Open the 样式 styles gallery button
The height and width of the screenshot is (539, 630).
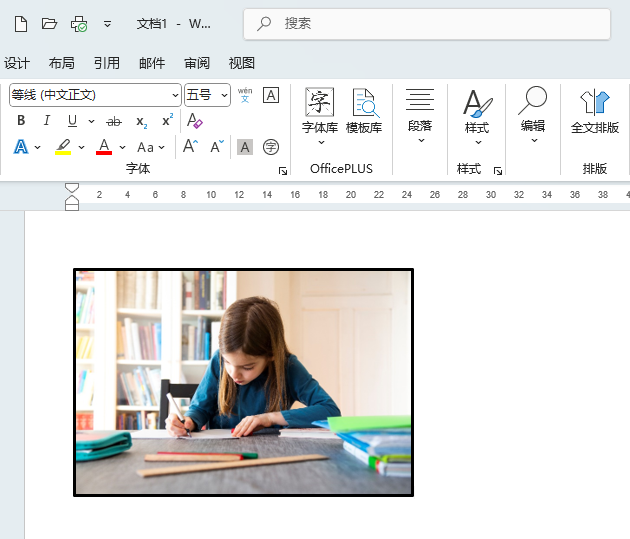[x=477, y=116]
